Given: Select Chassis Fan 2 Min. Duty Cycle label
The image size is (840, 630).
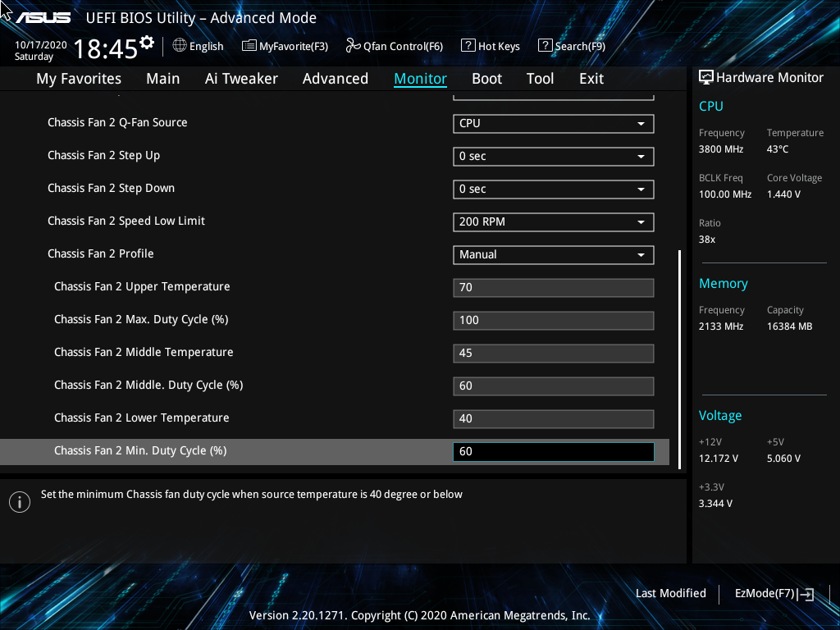Looking at the screenshot, I should pos(140,450).
